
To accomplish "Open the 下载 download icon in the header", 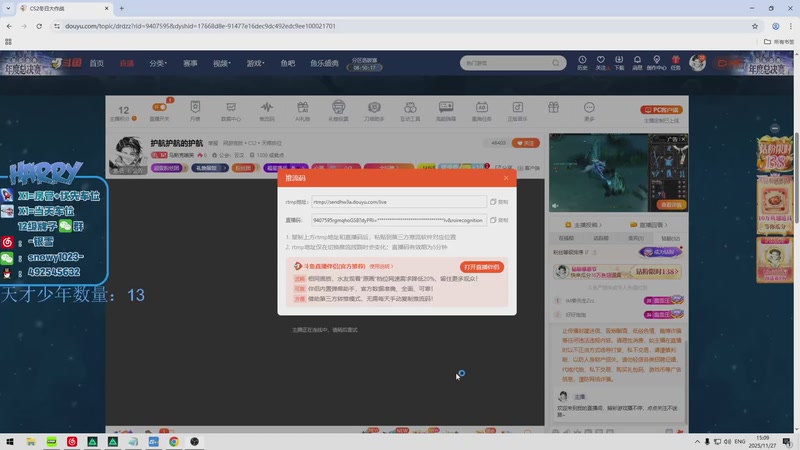I will click(x=619, y=63).
